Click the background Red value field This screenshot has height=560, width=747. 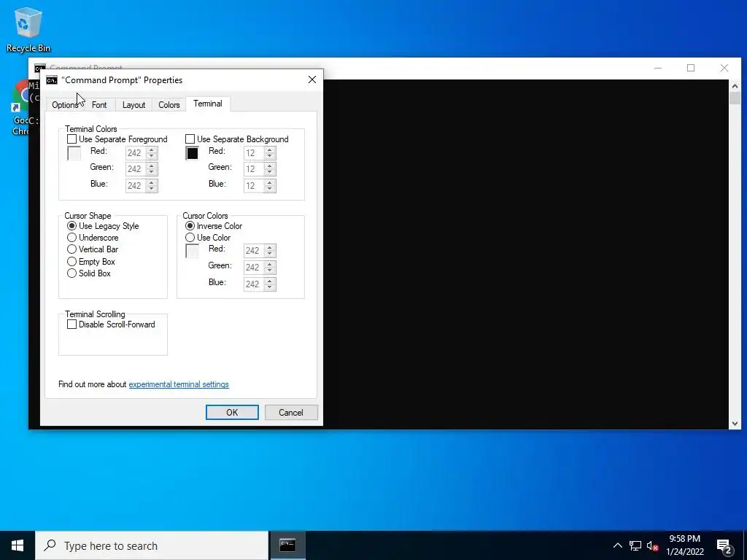[x=254, y=153]
